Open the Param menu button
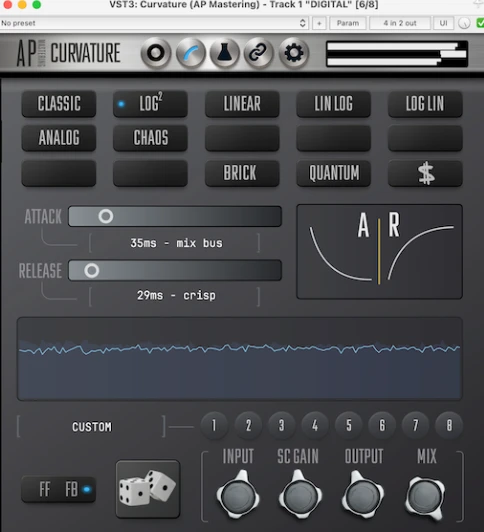This screenshot has height=532, width=484. click(348, 23)
